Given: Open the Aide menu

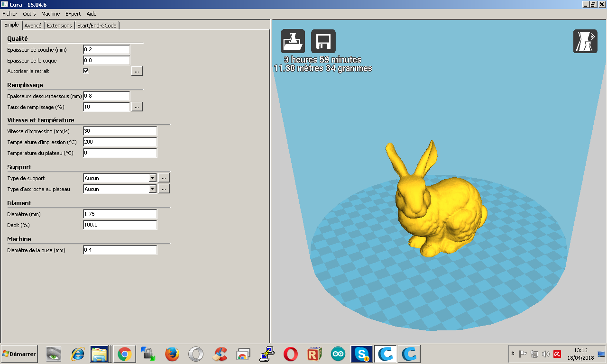Looking at the screenshot, I should 92,14.
